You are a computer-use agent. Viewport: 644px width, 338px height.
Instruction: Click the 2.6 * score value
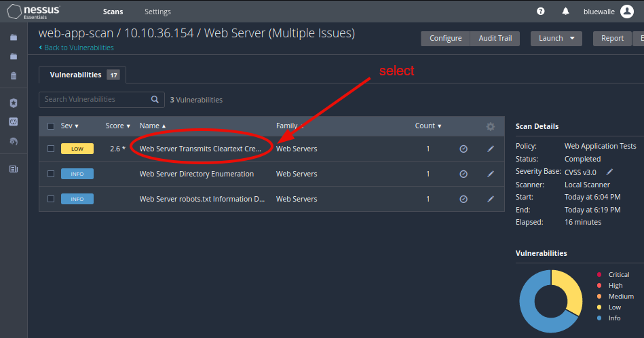tap(118, 149)
